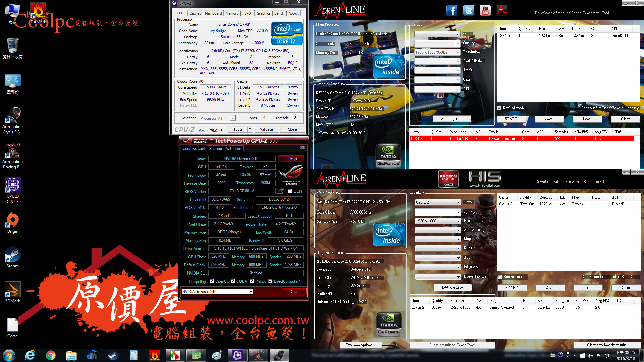Click the volume icon in system tray
The image size is (644, 362).
(590, 355)
